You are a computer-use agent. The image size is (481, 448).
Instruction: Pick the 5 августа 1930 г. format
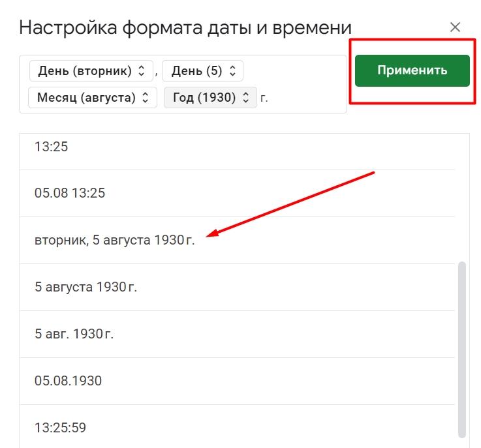[85, 287]
